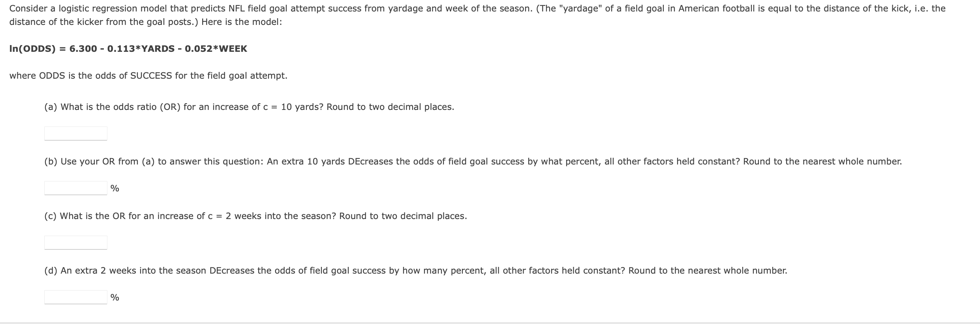Click the % symbol next to part (b) box
Screen dimensions: 980x325
[x=115, y=188]
